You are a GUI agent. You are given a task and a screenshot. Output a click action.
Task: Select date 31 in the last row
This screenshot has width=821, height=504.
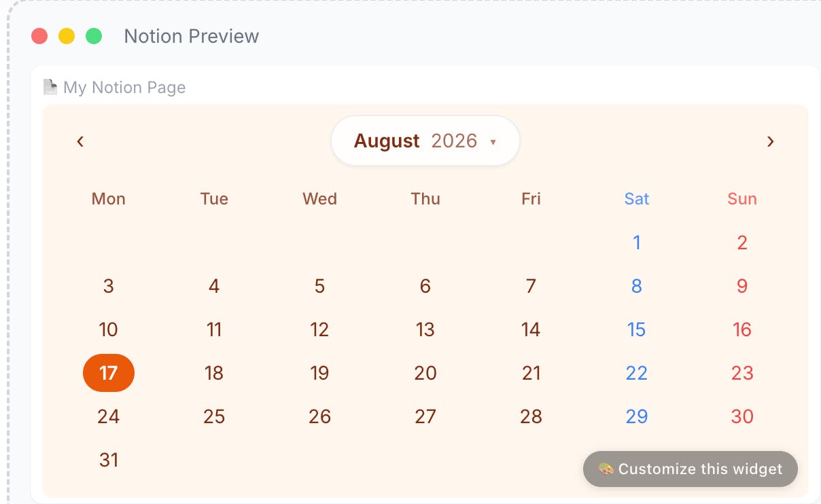click(109, 460)
